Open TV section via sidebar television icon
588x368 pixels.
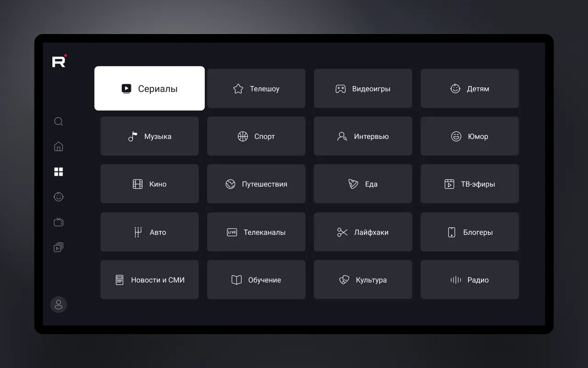(58, 222)
